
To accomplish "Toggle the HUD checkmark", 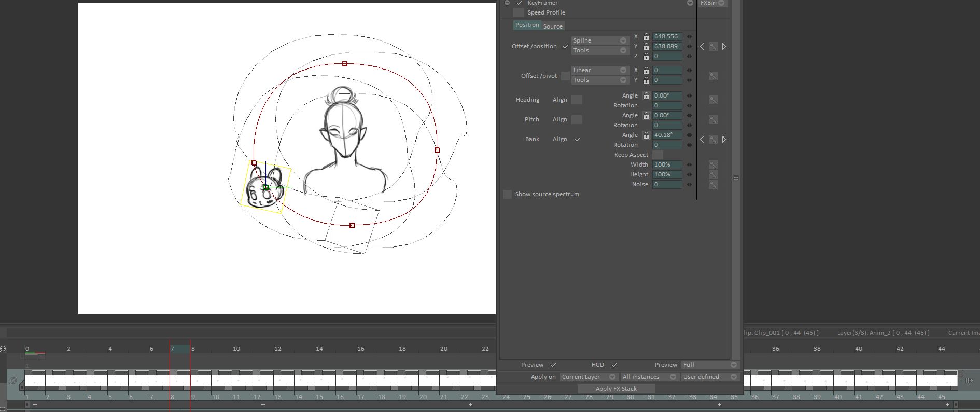I will pyautogui.click(x=614, y=365).
